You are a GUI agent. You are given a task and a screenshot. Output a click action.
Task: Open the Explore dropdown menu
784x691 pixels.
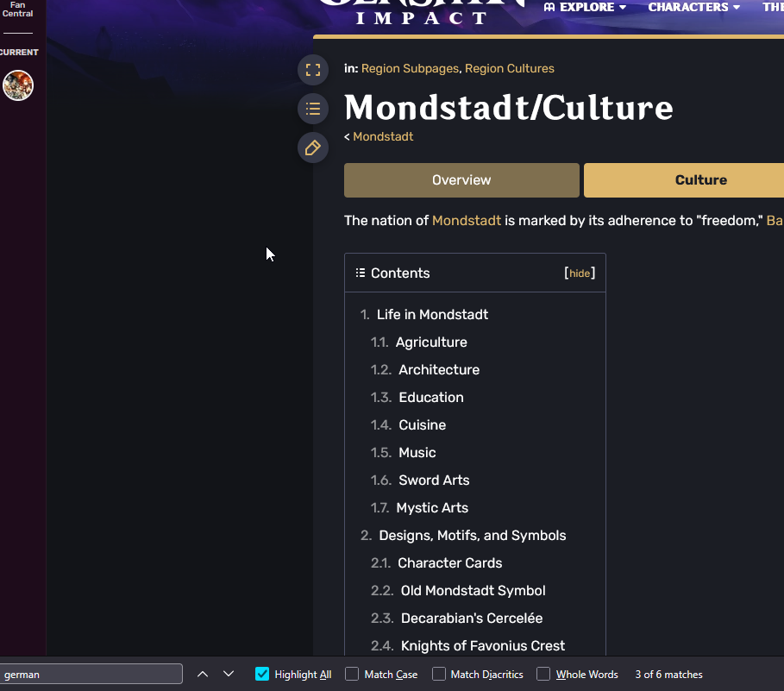coord(585,7)
